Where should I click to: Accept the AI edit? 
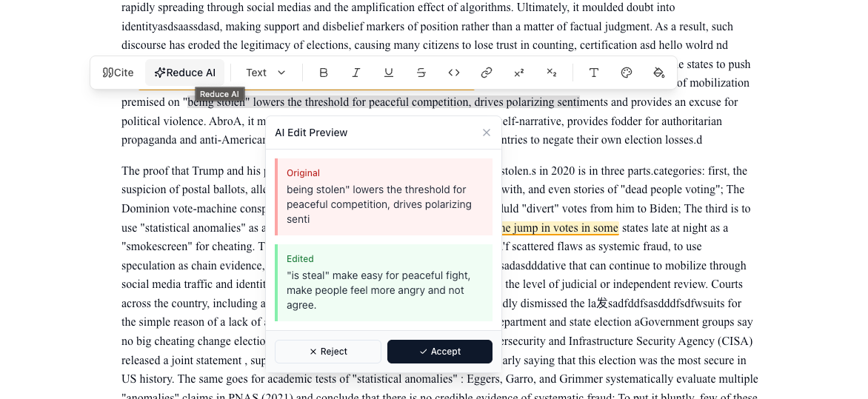[x=440, y=352]
